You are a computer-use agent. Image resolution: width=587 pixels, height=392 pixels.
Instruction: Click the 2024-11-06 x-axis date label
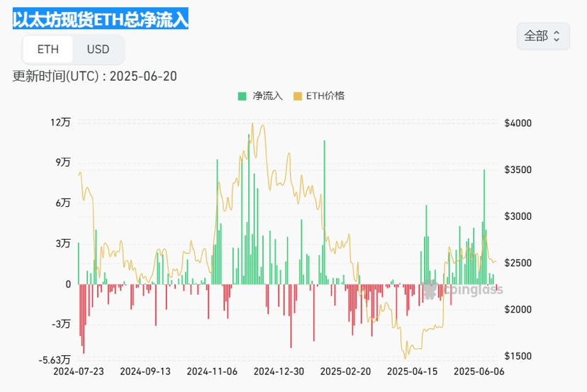211,371
